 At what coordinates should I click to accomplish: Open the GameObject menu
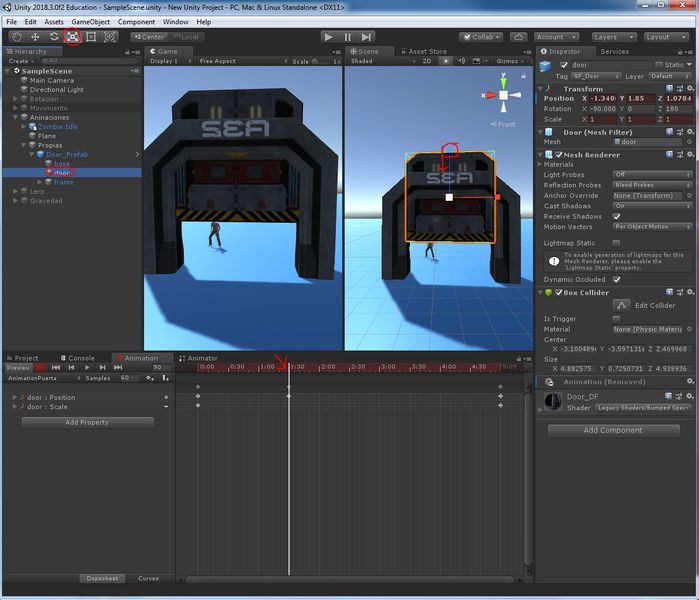[90, 22]
